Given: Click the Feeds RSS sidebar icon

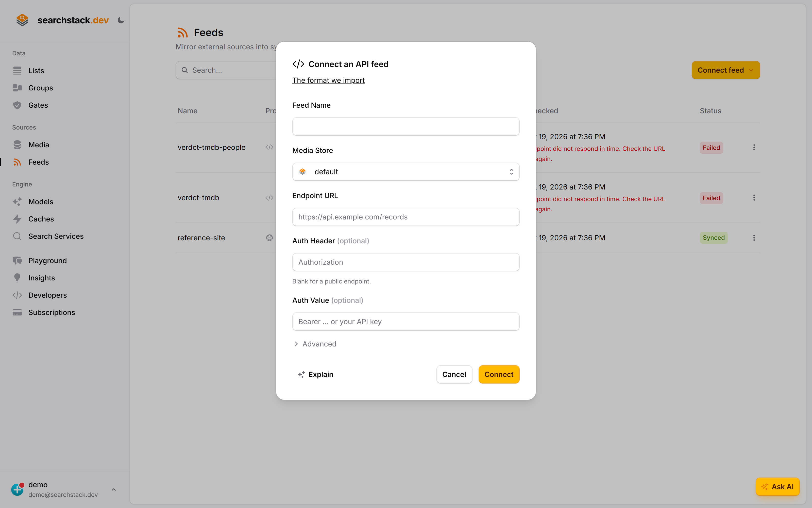Looking at the screenshot, I should click(x=17, y=162).
